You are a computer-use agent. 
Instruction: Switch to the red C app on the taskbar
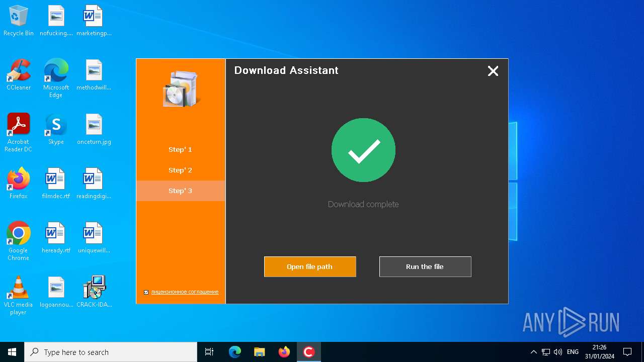[309, 352]
